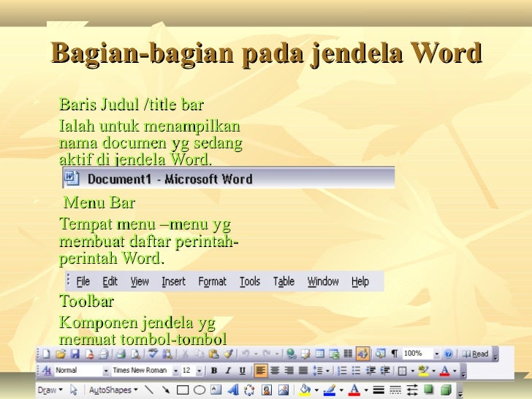This screenshot has height=399, width=532.
Task: Select the Format Painter brush icon
Action: tap(228, 354)
